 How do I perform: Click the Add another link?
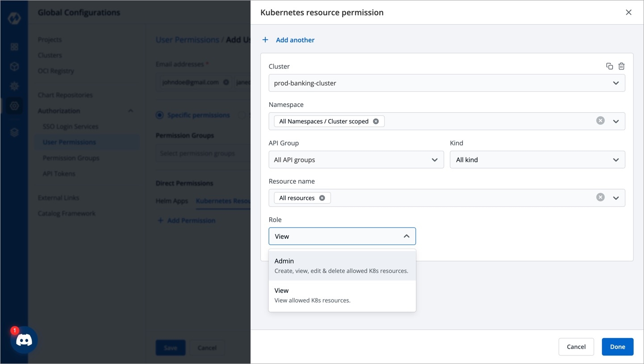(295, 40)
